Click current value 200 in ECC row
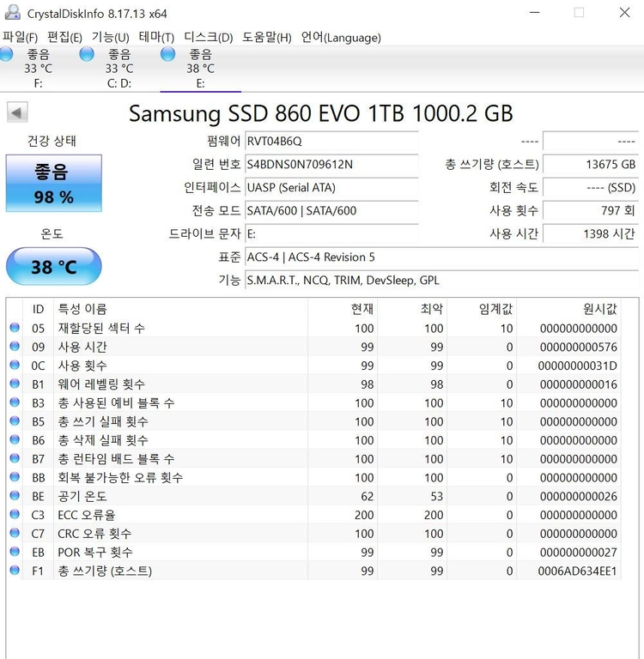This screenshot has height=659, width=644. [x=364, y=515]
